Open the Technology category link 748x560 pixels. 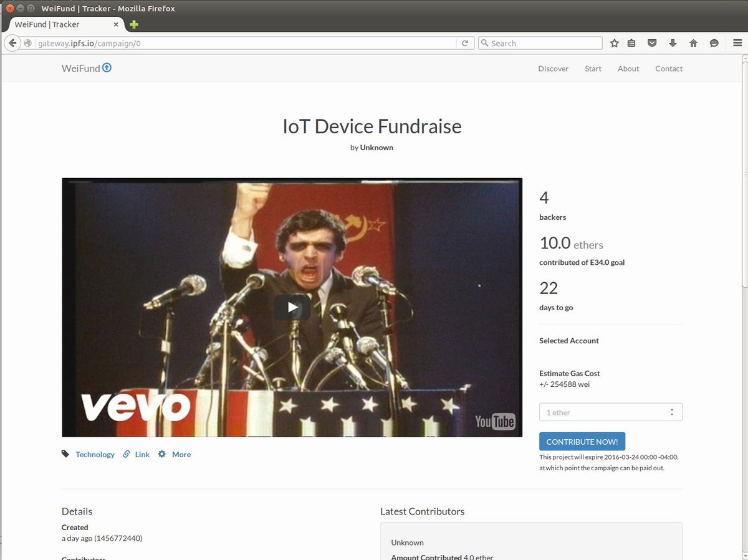[95, 454]
